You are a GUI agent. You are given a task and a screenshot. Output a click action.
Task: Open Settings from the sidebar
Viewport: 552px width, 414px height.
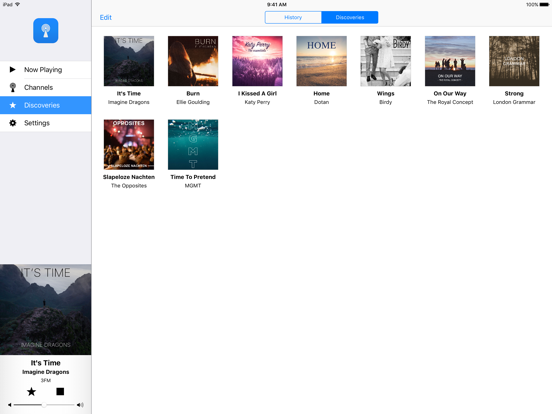(x=45, y=123)
